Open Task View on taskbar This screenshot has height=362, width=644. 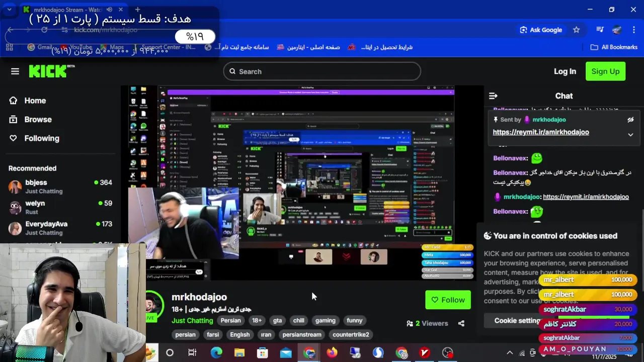pyautogui.click(x=192, y=353)
